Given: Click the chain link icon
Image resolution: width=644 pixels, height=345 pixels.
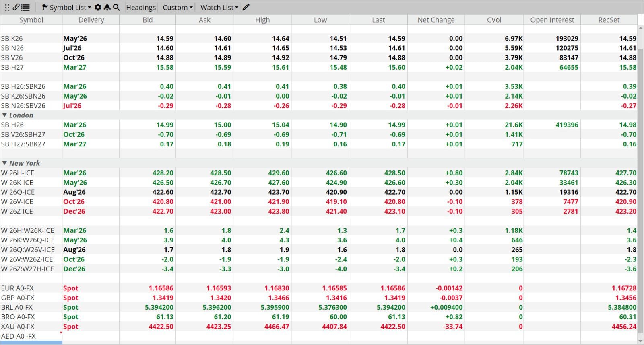Looking at the screenshot, I should tap(16, 7).
